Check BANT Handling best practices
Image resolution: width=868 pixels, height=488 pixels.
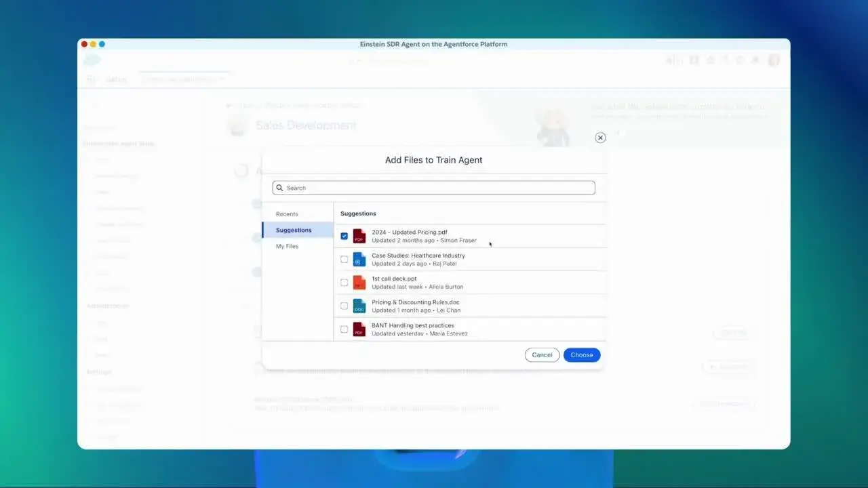click(x=344, y=329)
